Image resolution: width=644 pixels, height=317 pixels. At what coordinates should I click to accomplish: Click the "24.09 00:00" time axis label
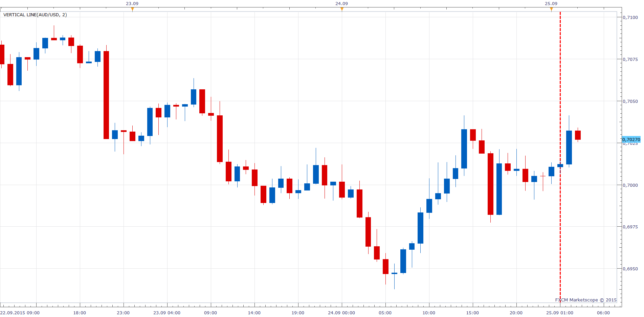click(341, 313)
